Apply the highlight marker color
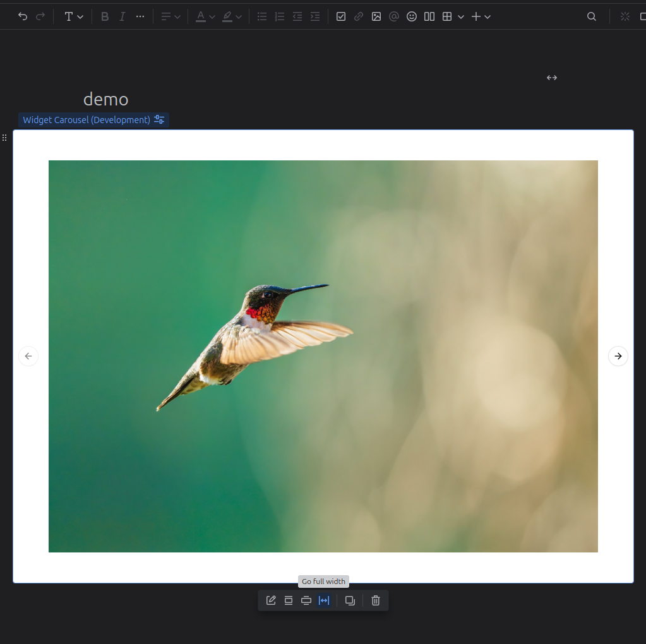646x644 pixels. (x=227, y=16)
